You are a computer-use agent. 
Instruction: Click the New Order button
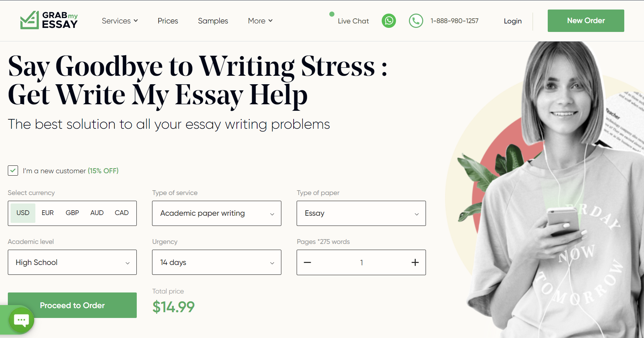pos(586,21)
